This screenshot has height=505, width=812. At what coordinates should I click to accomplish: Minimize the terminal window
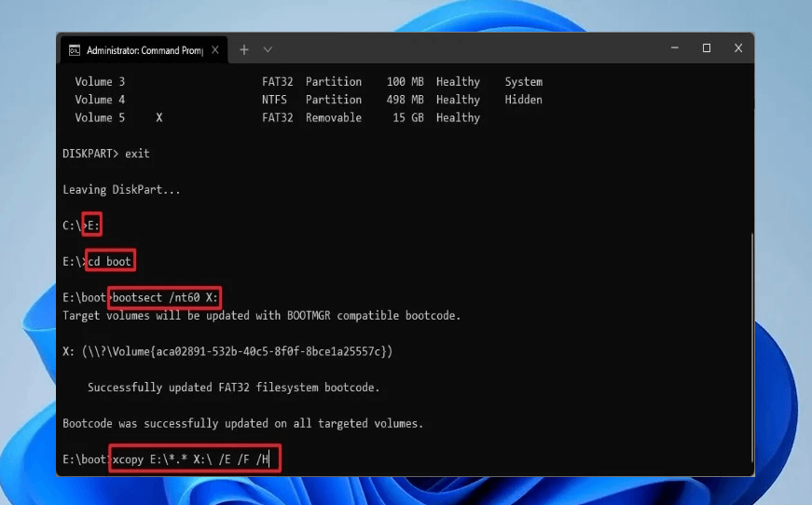[x=674, y=48]
